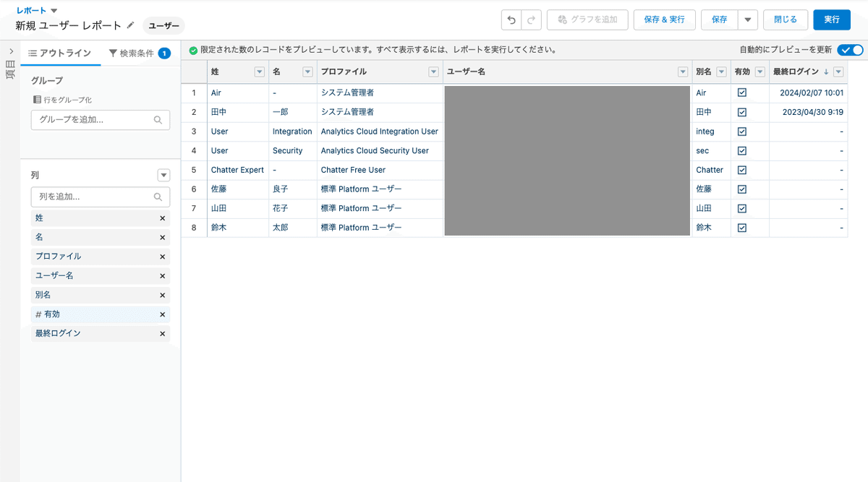Remove the ユーザー名 column with its X
This screenshot has width=868, height=482.
pos(162,276)
